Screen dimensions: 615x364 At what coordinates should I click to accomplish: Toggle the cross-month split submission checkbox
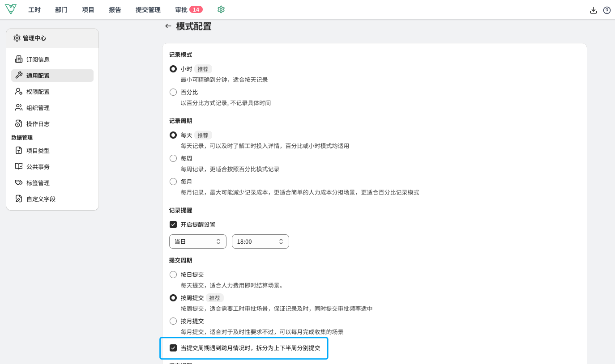point(173,348)
